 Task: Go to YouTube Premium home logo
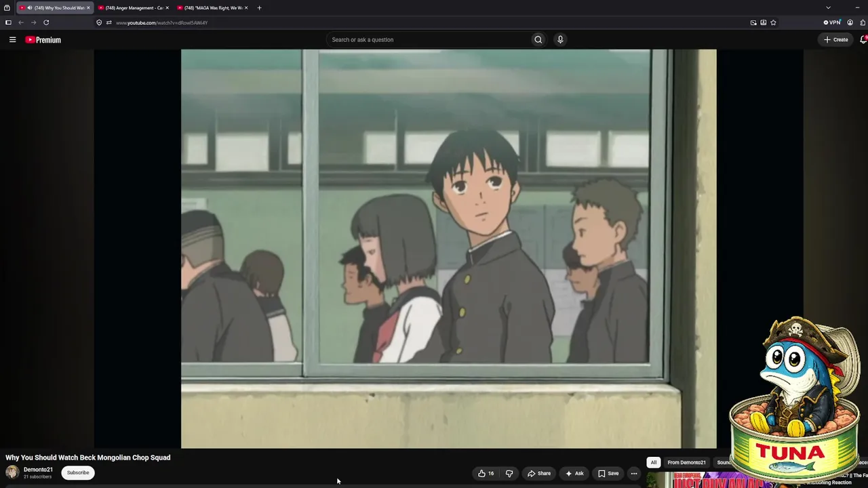point(43,40)
